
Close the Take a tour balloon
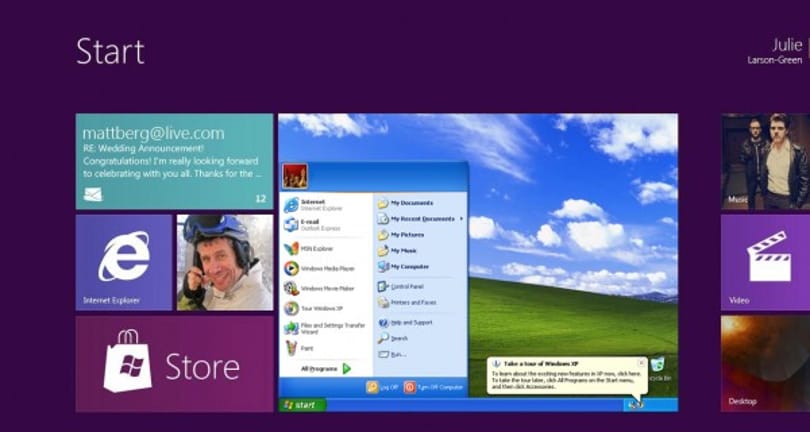(641, 363)
